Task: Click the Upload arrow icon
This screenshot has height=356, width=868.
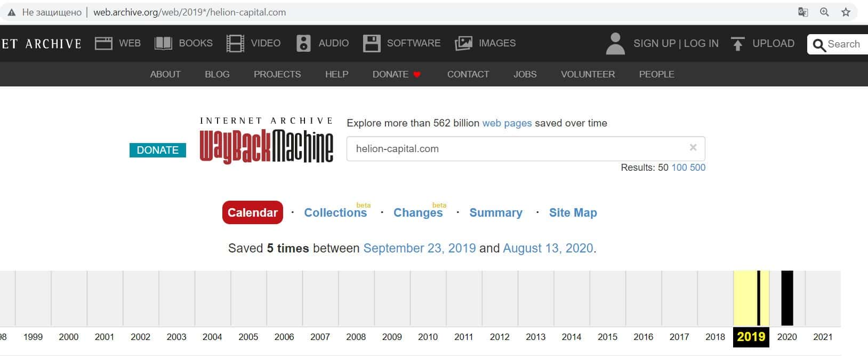Action: (738, 44)
